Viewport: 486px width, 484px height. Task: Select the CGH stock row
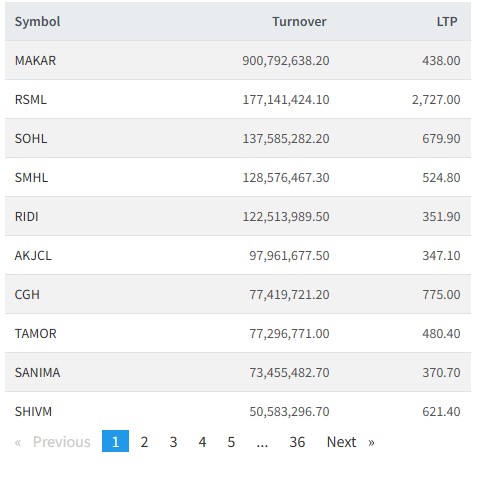pos(238,294)
